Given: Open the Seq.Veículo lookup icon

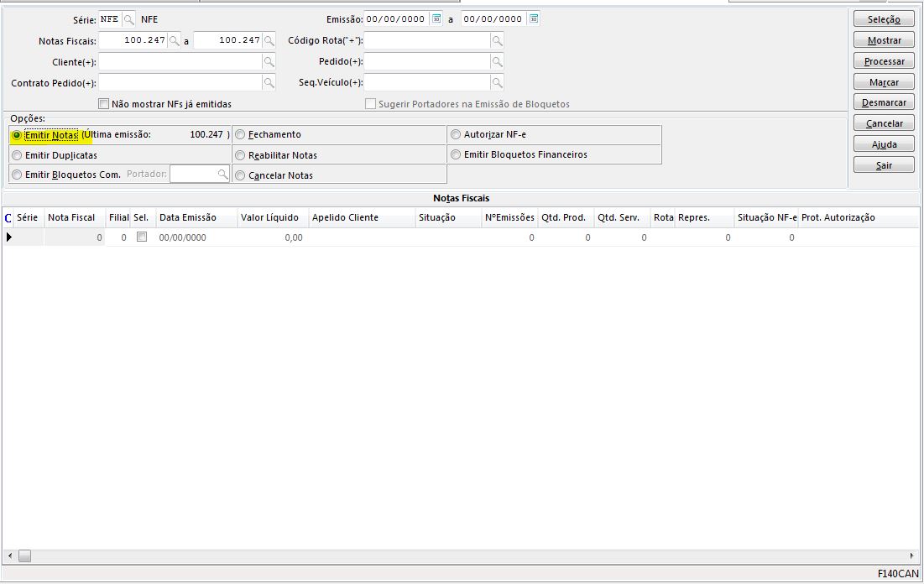Looking at the screenshot, I should pyautogui.click(x=497, y=82).
